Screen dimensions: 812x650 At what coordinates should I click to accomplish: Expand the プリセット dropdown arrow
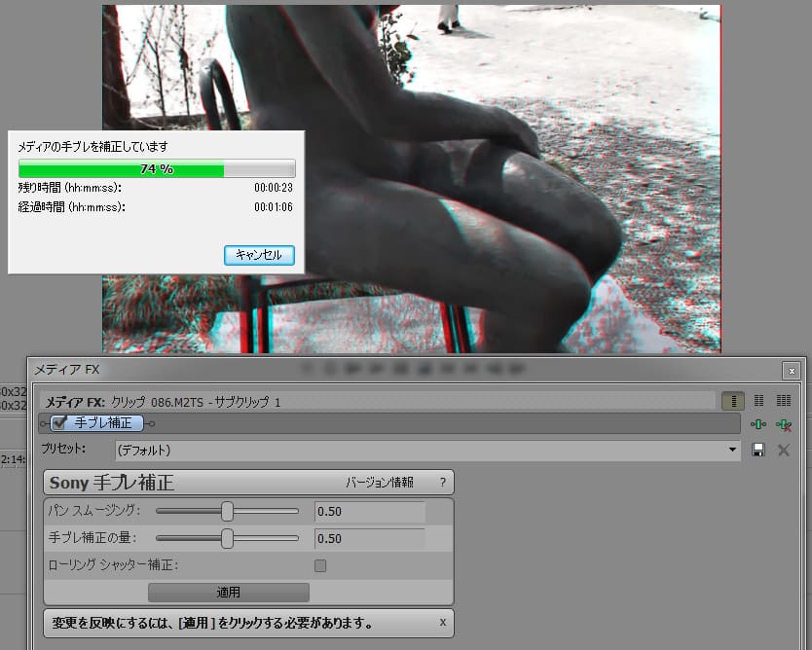click(734, 450)
